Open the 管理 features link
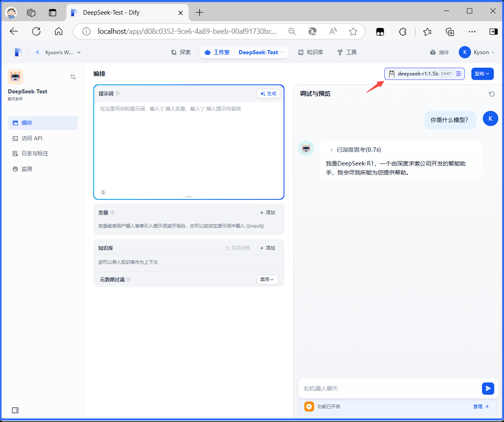This screenshot has height=422, width=504. 481,407
